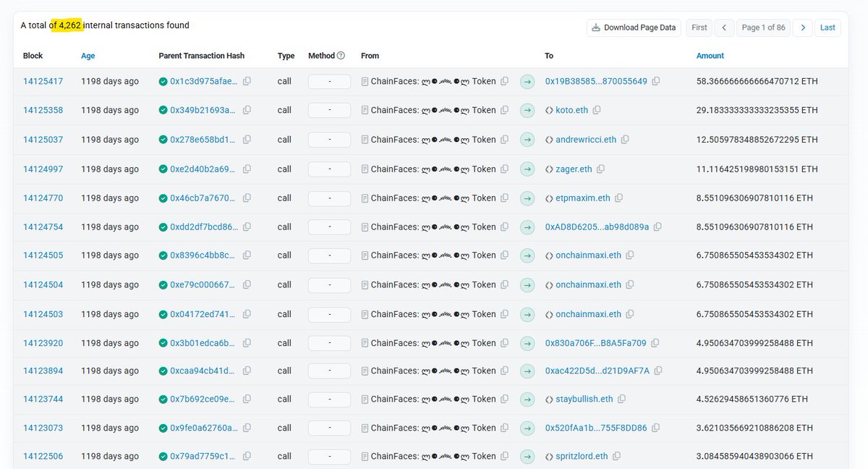Open block 14123073
The image size is (868, 469).
click(43, 428)
